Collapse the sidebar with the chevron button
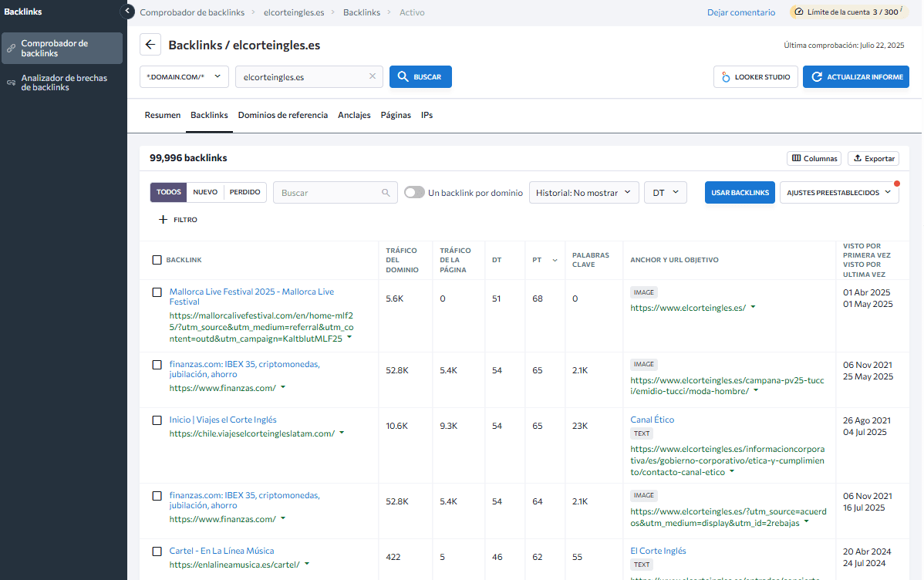Image resolution: width=924 pixels, height=580 pixels. [x=127, y=12]
